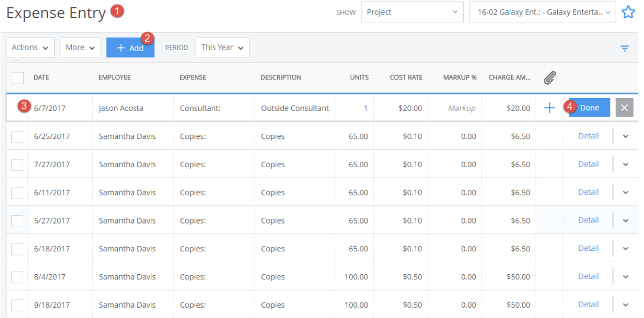
Task: Expand row options chevron for 8/4/2017
Action: (x=625, y=277)
